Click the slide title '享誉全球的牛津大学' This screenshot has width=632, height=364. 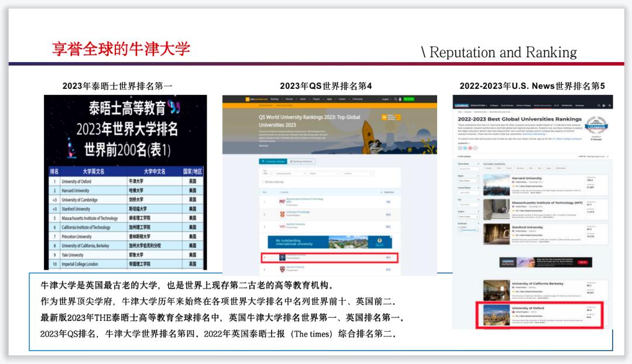(x=121, y=49)
